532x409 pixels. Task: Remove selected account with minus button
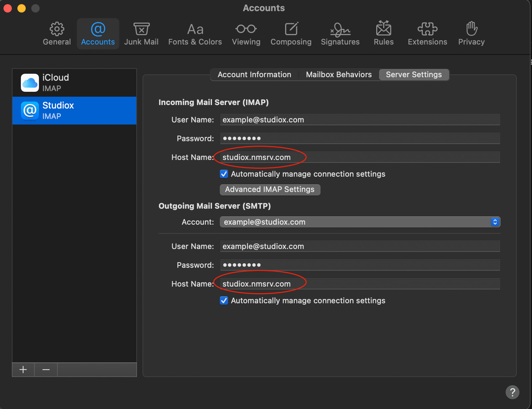pos(46,370)
